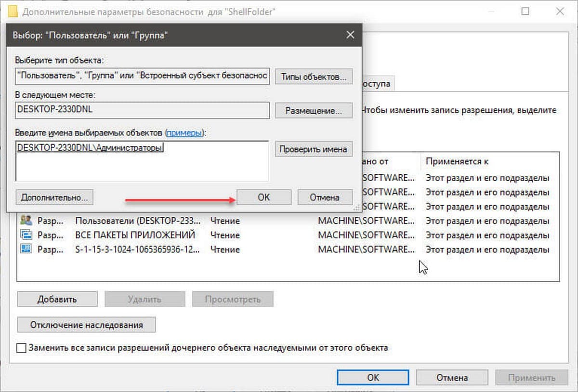Open the примеры help link
This screenshot has width=578, height=392.
coord(184,132)
